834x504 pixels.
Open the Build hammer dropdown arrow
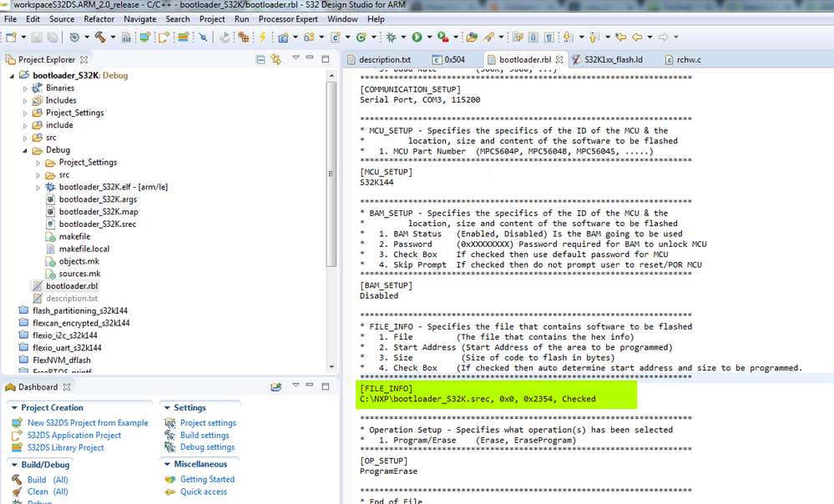pos(113,38)
